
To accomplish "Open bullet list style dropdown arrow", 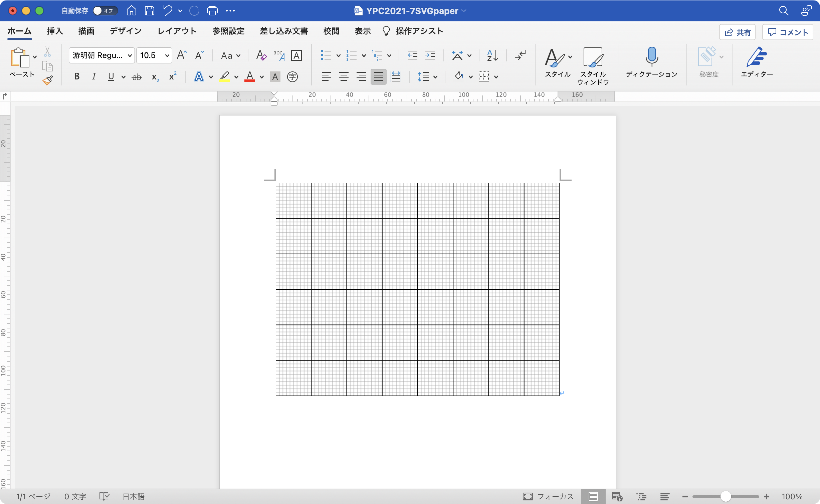I will [x=338, y=55].
